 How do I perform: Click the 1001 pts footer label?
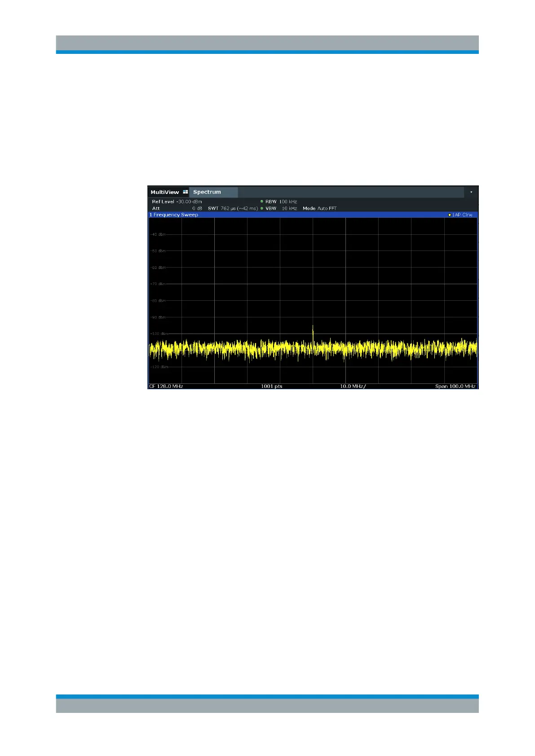coord(272,386)
